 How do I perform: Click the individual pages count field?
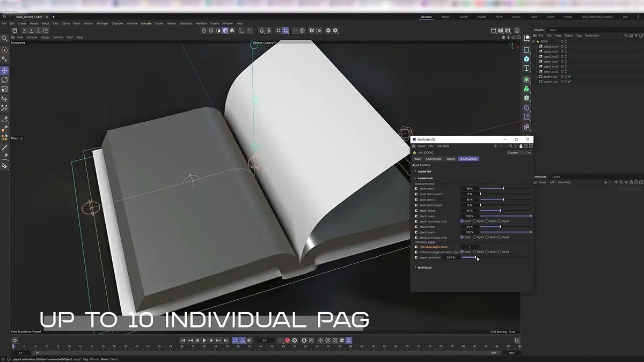pos(470,247)
